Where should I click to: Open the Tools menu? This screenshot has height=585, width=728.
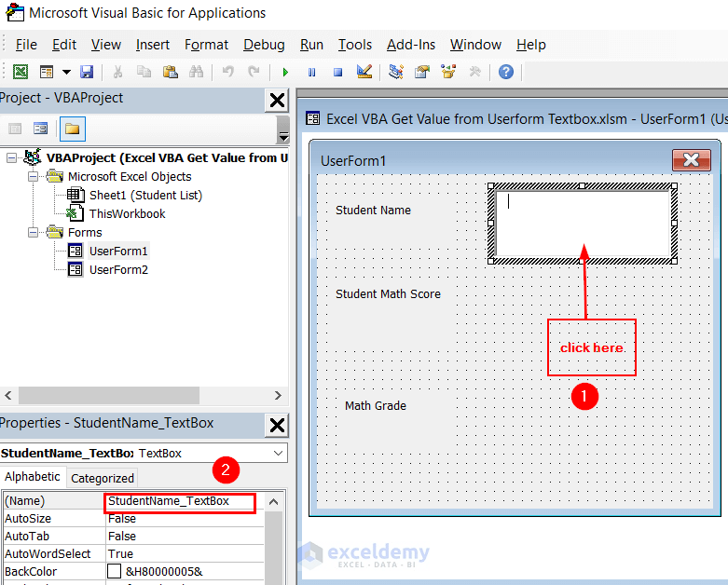click(x=355, y=45)
